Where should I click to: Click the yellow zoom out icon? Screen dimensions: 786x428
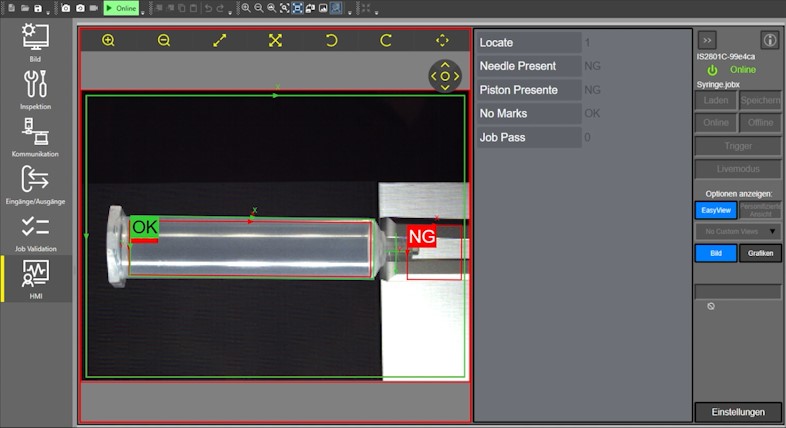164,41
